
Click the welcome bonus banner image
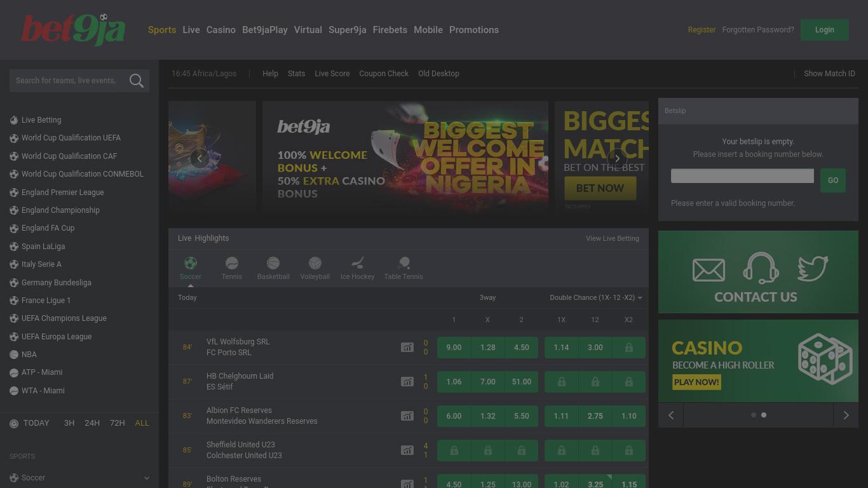click(x=405, y=156)
